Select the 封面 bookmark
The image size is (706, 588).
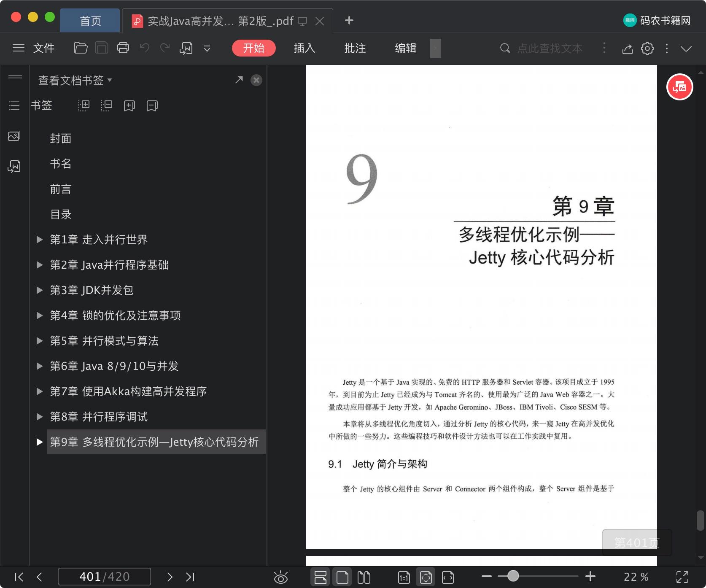coord(61,138)
